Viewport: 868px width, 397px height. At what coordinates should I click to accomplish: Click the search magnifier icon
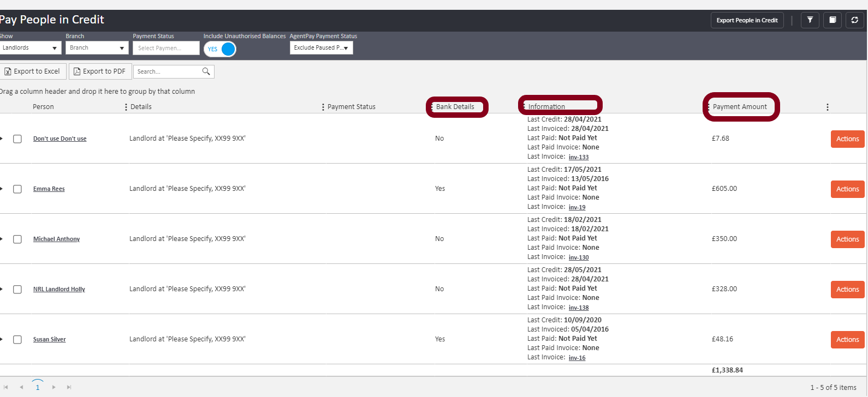click(x=206, y=71)
